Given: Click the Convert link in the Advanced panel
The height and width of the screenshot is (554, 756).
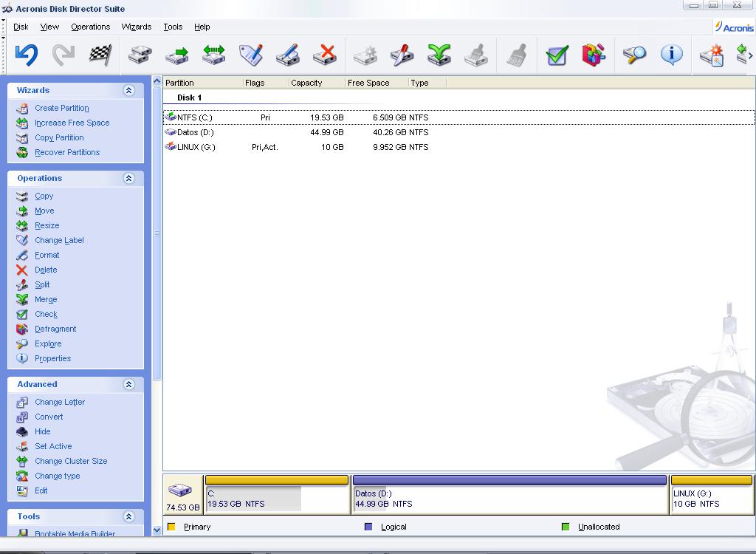Looking at the screenshot, I should click(x=49, y=417).
